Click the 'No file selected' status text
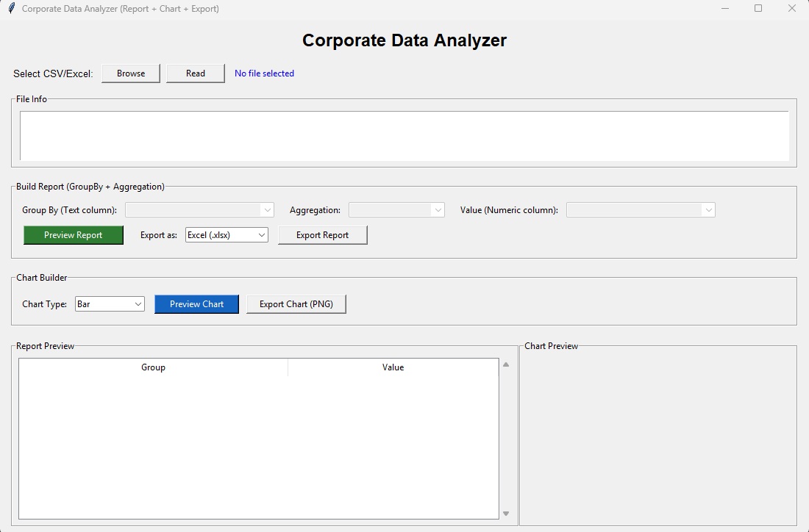Viewport: 809px width, 532px height. 264,73
